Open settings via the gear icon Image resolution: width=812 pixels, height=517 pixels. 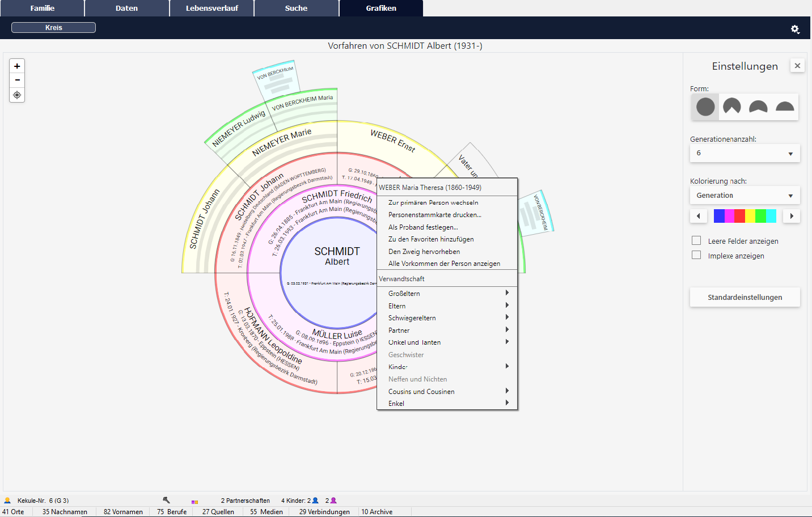(x=795, y=29)
